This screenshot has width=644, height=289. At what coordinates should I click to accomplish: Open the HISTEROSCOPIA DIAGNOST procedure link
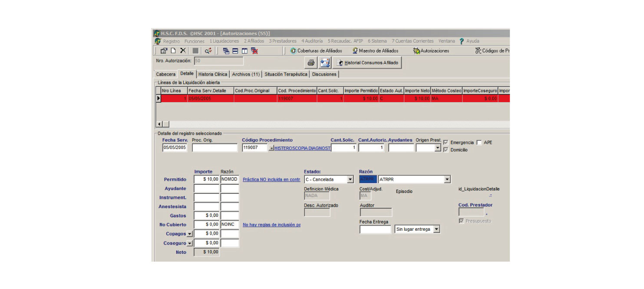(x=303, y=148)
